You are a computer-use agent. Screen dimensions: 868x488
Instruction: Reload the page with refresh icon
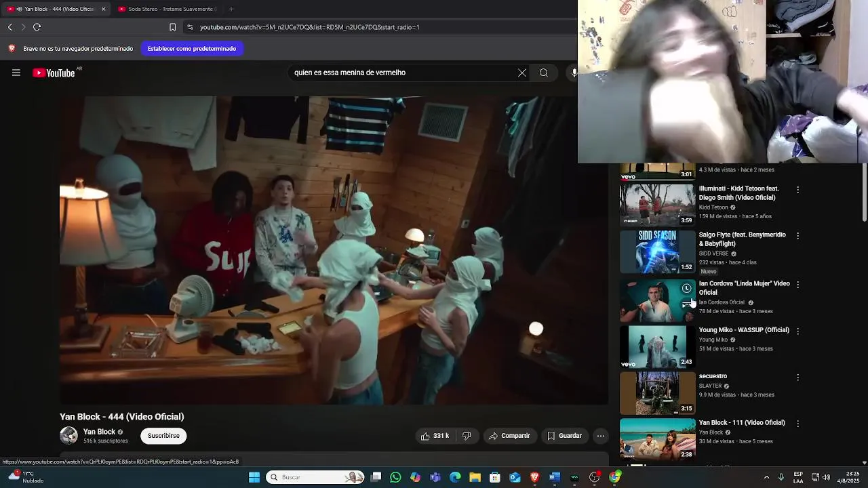click(x=37, y=27)
